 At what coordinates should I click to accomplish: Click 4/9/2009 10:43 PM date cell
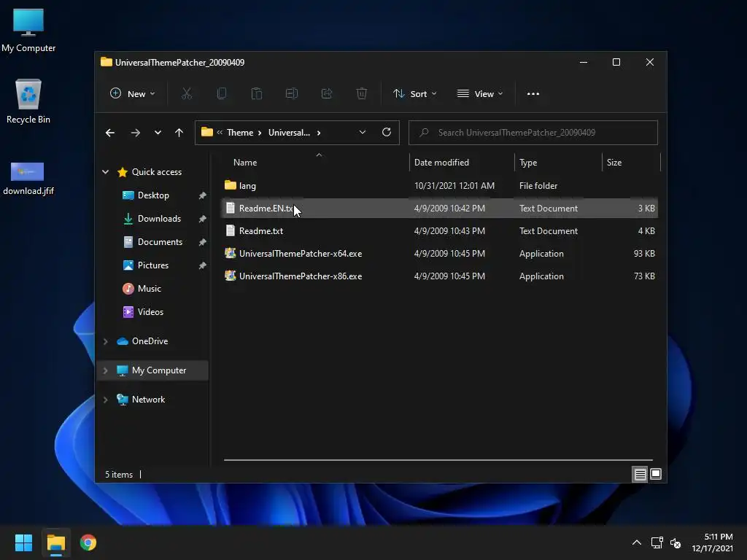[x=449, y=231]
